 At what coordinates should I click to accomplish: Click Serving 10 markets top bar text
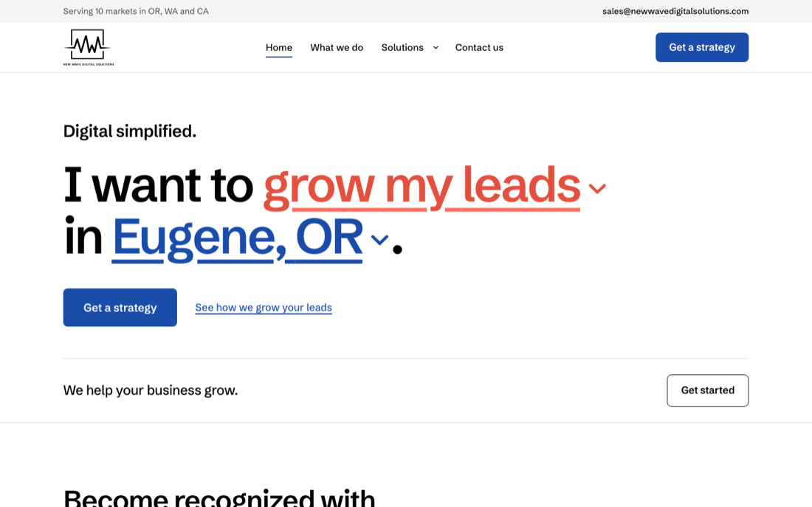pyautogui.click(x=136, y=11)
